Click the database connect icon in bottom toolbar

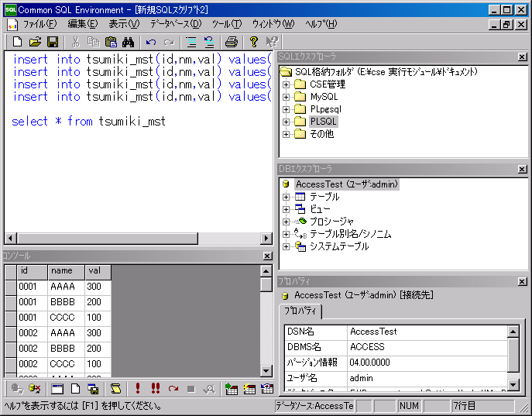16,389
